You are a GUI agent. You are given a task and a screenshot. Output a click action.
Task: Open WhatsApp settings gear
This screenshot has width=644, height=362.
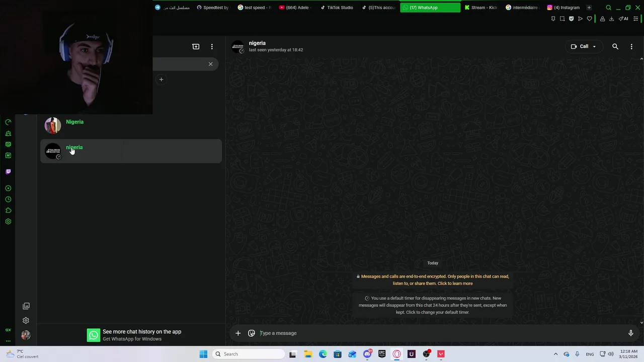[26, 320]
